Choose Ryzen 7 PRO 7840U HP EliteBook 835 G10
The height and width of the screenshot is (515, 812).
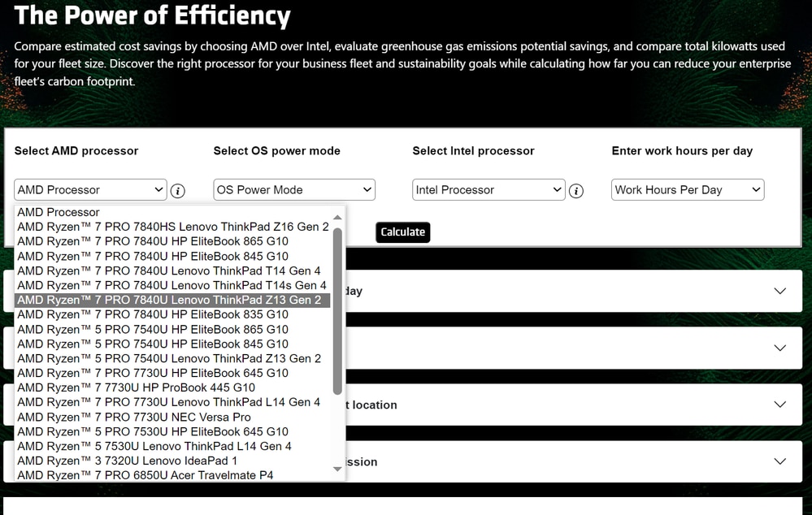(172, 314)
